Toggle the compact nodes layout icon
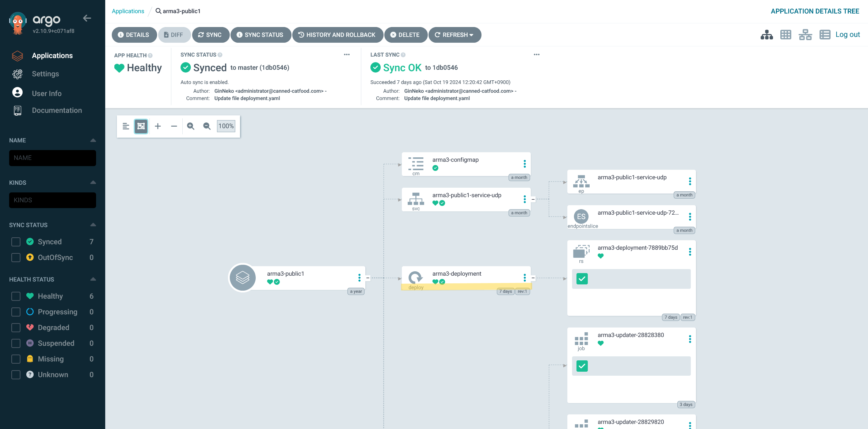Viewport: 868px width, 429px height. [126, 126]
